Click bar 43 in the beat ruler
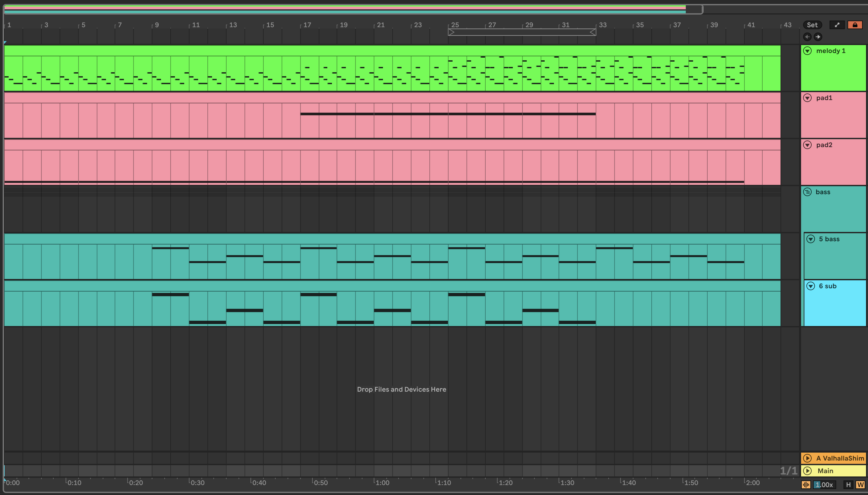 (788, 25)
